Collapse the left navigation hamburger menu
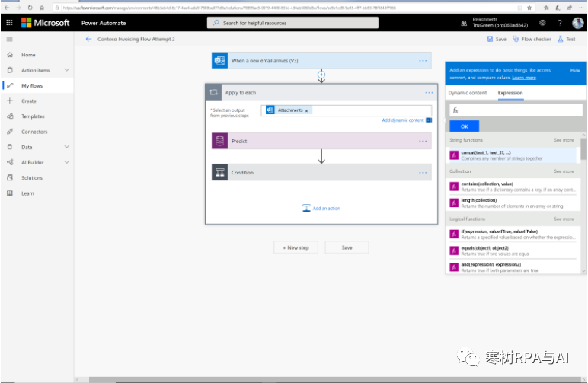The image size is (588, 383). 10,39
